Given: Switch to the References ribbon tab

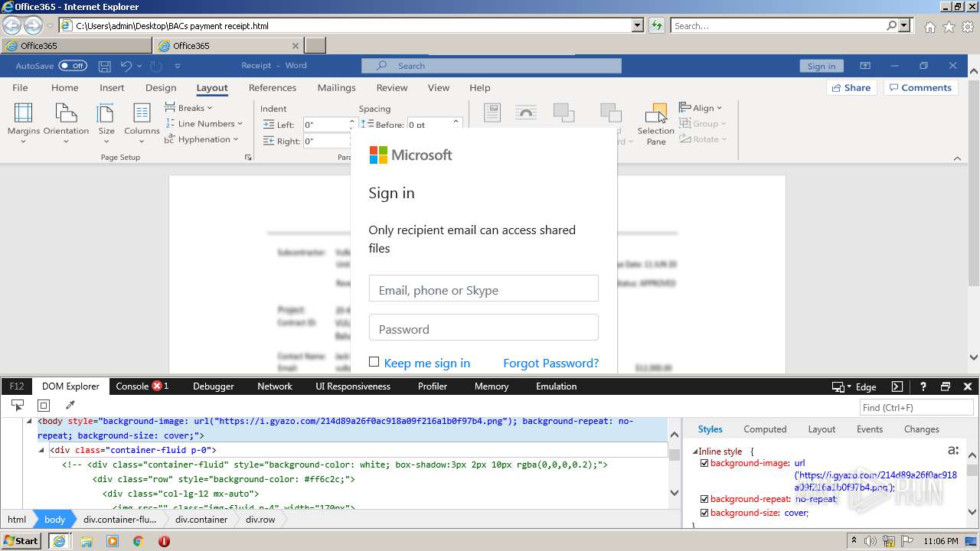Looking at the screenshot, I should click(273, 88).
